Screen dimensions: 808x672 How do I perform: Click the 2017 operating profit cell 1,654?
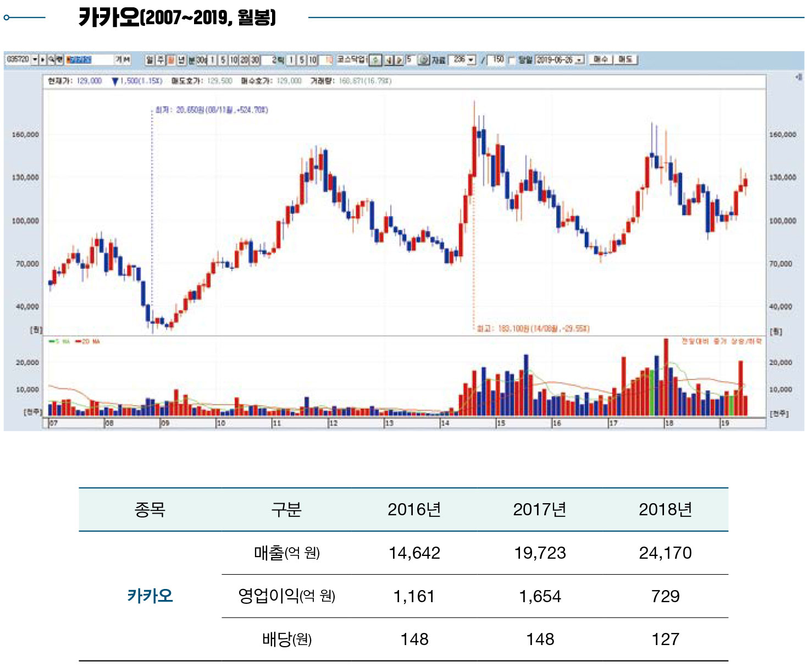pos(540,596)
